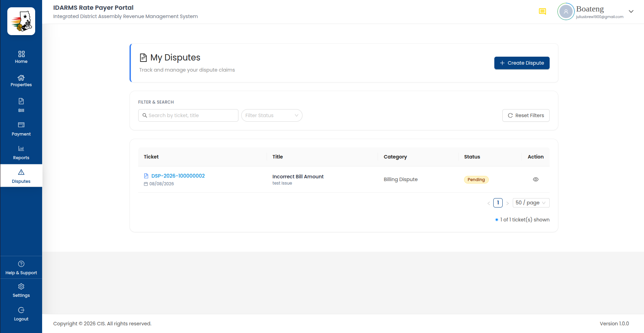Click the '1 of 1 ticket(s) shown' text
Viewport: 644px width, 333px height.
(525, 220)
